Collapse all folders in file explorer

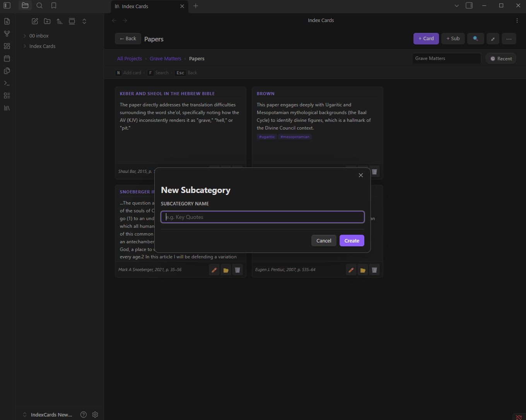(84, 21)
